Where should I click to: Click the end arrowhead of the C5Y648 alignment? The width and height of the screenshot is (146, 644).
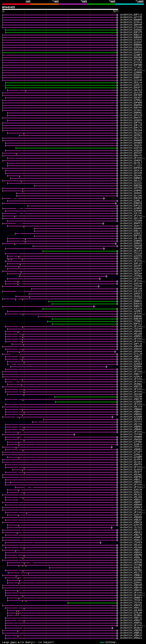[99, 286]
